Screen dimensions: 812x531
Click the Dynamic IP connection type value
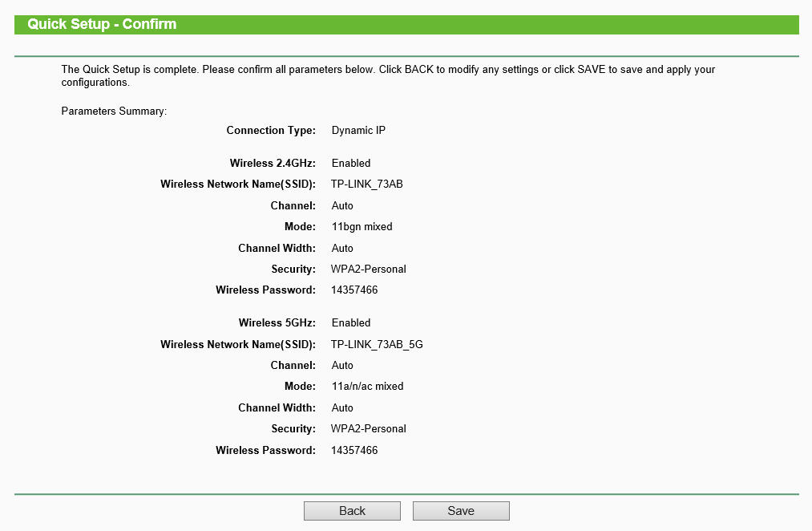tap(358, 130)
